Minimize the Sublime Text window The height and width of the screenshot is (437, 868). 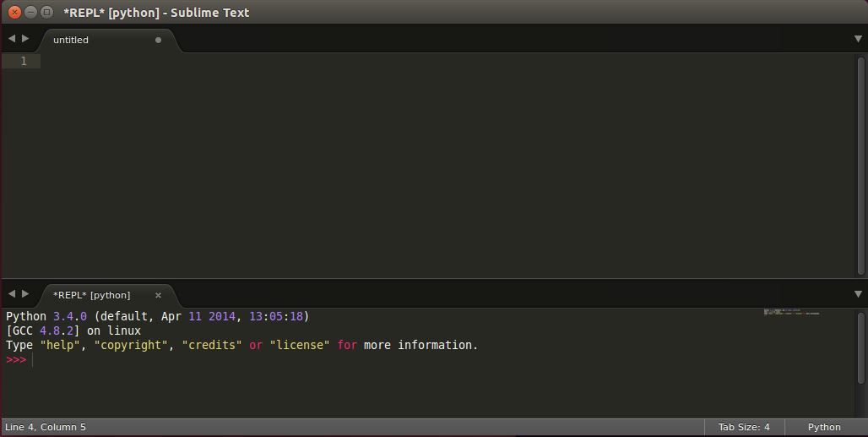(x=31, y=12)
